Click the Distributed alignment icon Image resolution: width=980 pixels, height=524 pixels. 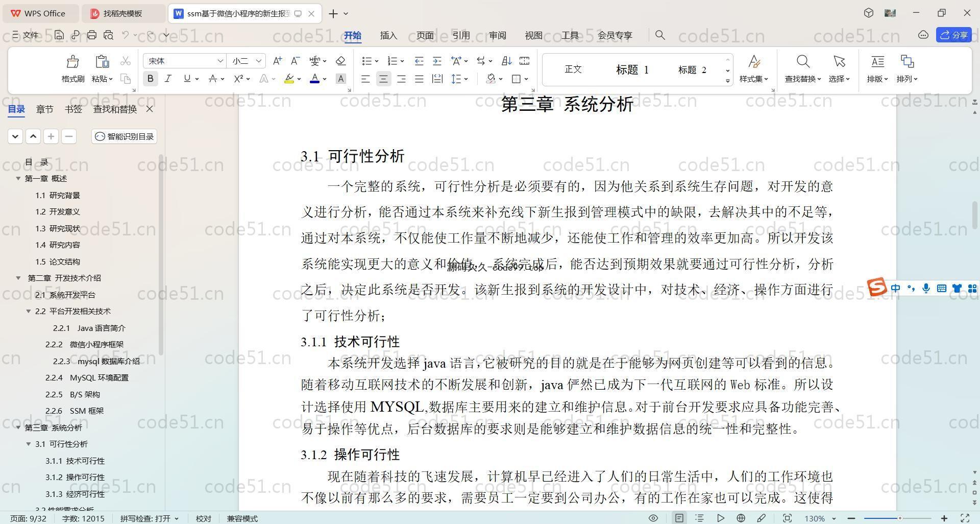(x=437, y=79)
